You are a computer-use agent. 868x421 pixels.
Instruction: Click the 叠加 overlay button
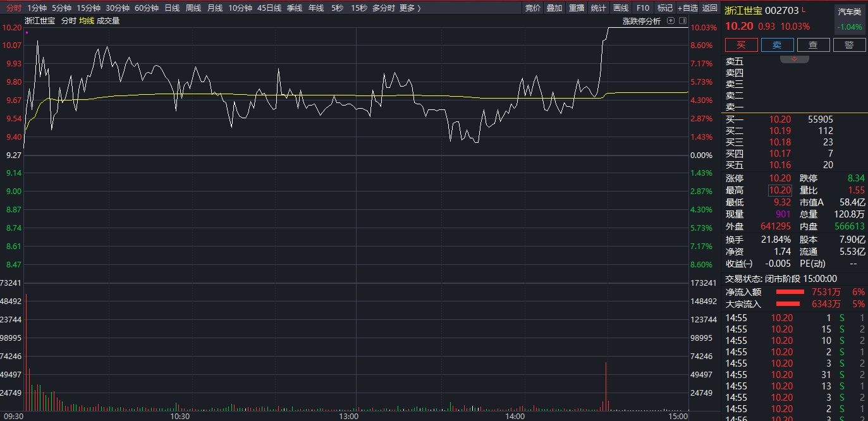click(554, 8)
